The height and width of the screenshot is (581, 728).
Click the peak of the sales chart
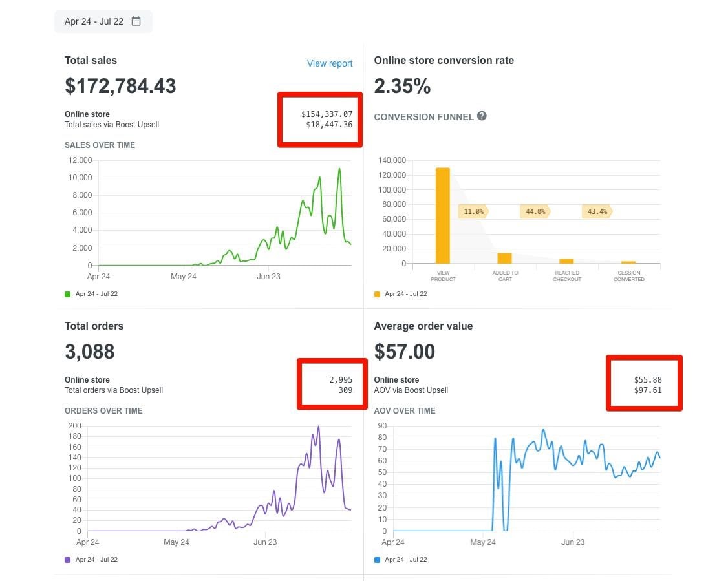[339, 169]
